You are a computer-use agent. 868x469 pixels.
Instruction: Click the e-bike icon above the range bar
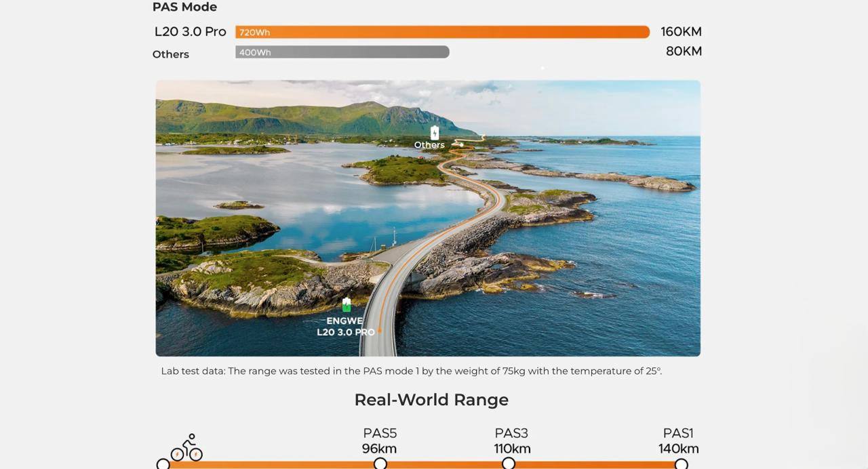click(x=186, y=448)
